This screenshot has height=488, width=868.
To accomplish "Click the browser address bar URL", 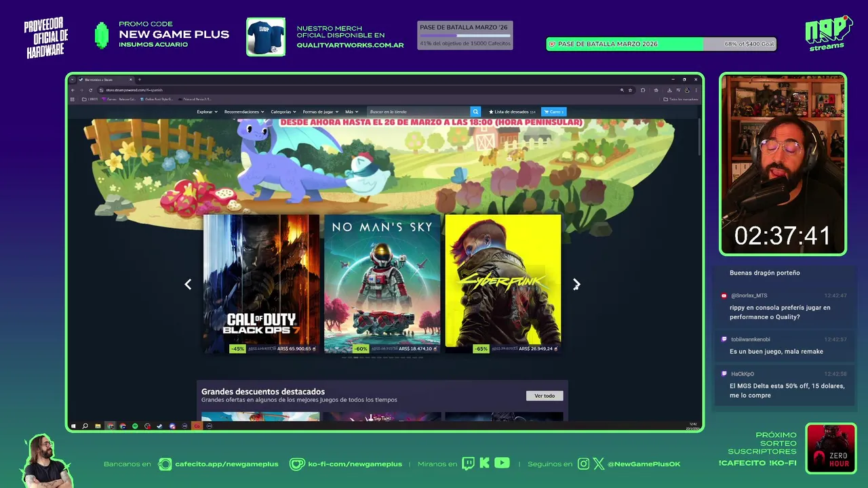I will point(134,90).
